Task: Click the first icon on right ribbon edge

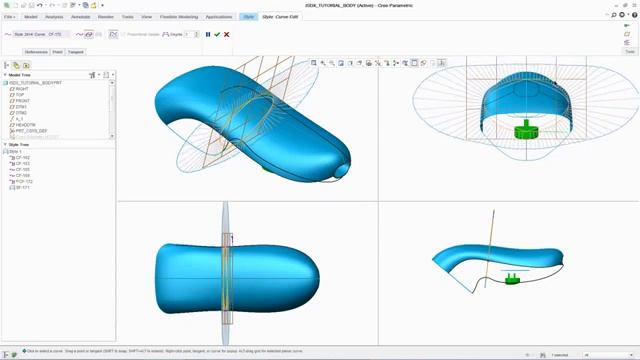Action: click(x=627, y=25)
